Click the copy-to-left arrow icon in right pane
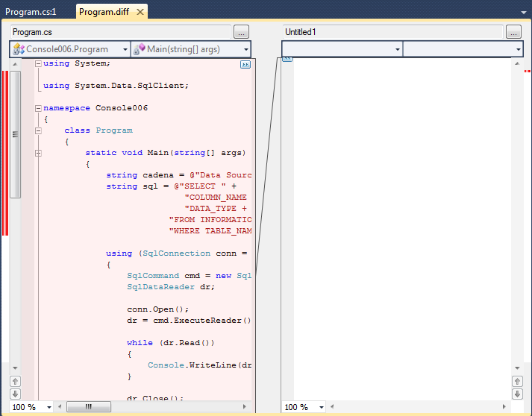 tap(287, 60)
